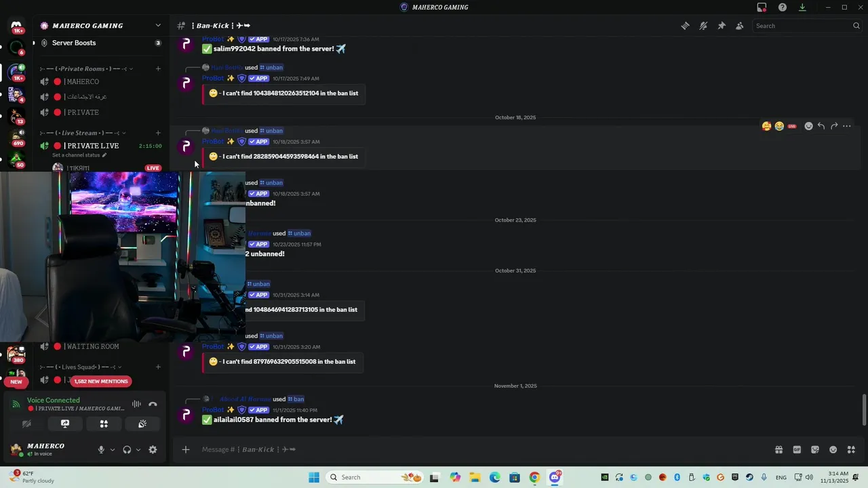Click unban command on 10/17 message

(271, 68)
